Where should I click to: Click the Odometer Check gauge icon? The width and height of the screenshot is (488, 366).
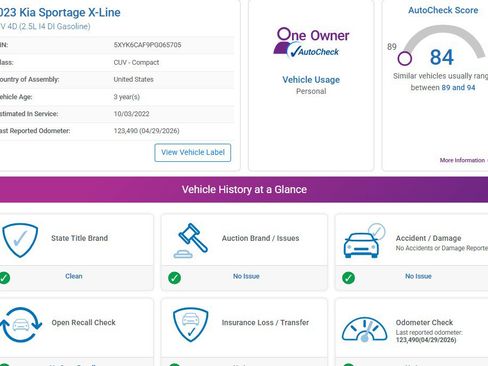(x=364, y=329)
